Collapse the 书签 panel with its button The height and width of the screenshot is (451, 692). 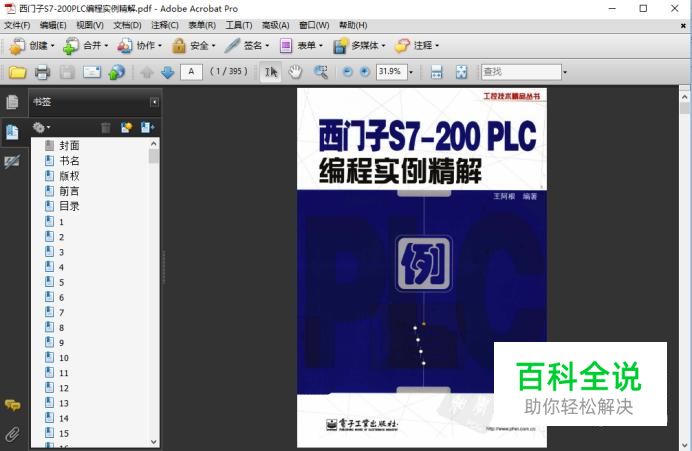pos(154,102)
